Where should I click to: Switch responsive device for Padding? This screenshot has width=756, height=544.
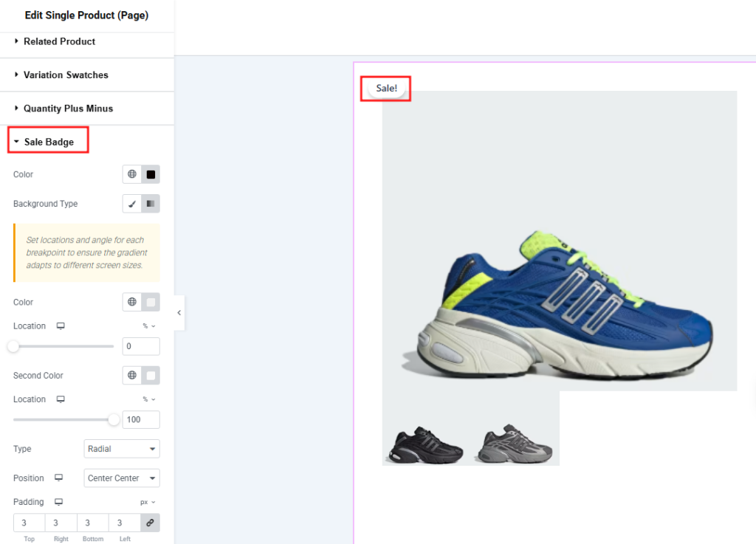point(59,502)
